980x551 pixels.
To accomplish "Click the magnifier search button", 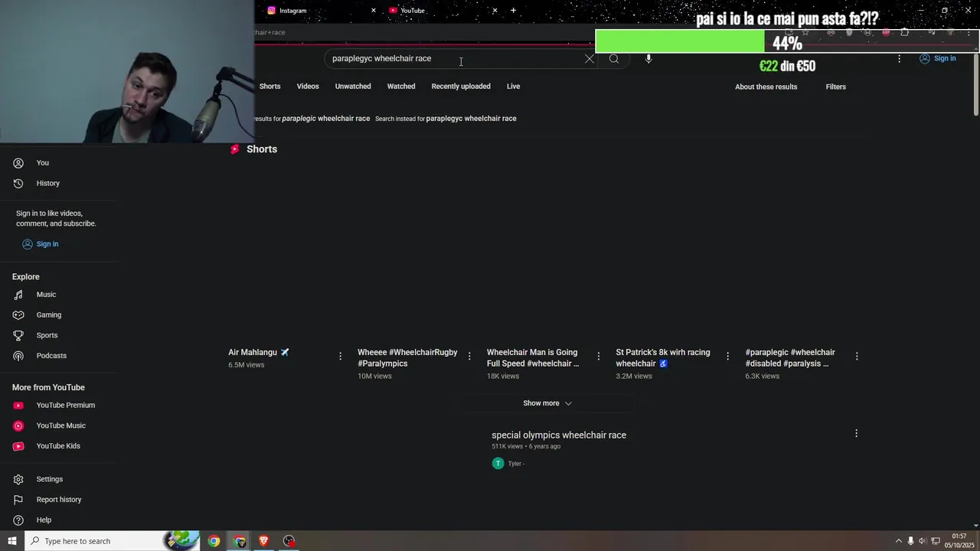I will (614, 59).
